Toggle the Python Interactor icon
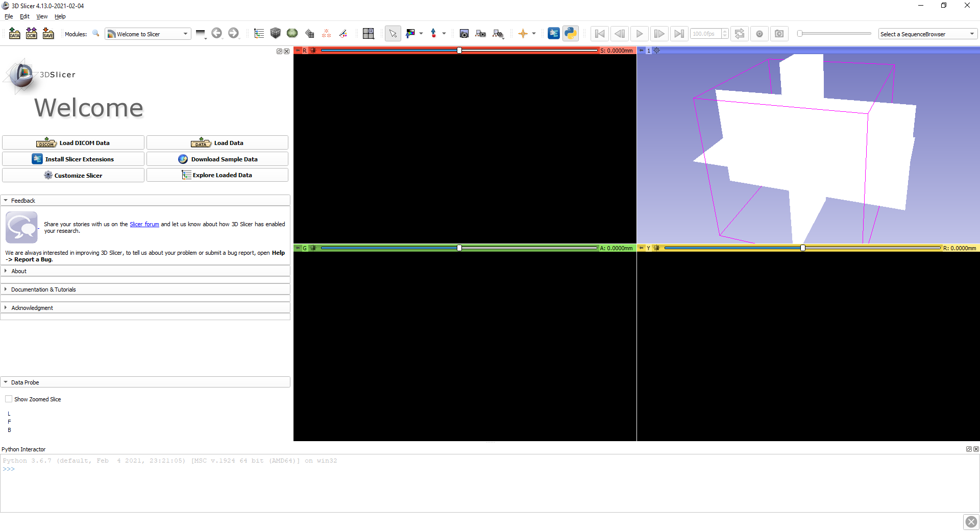Screen dimensions: 980x531 pyautogui.click(x=570, y=33)
